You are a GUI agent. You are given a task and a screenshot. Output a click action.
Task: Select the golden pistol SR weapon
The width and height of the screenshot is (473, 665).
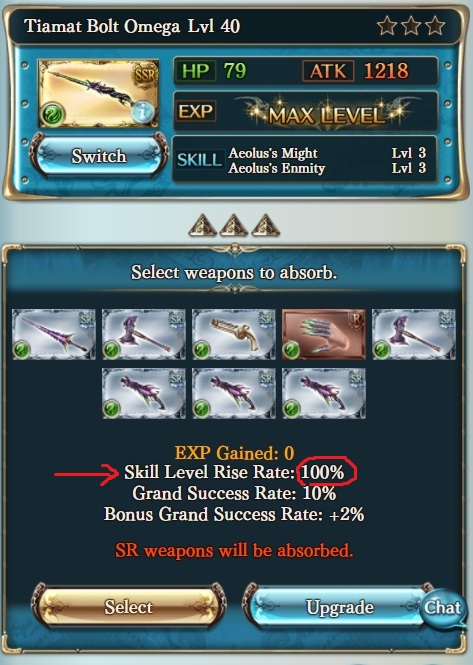coord(234,334)
